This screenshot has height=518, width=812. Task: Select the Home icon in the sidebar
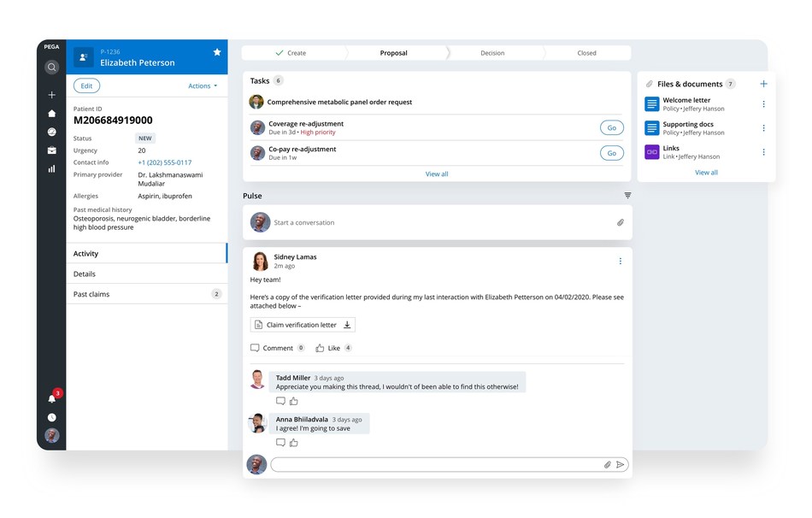point(51,114)
